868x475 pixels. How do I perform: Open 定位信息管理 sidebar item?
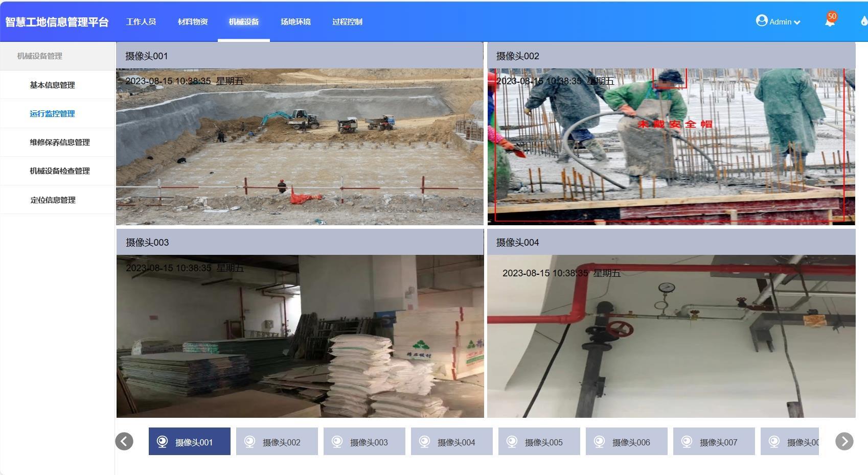click(53, 200)
